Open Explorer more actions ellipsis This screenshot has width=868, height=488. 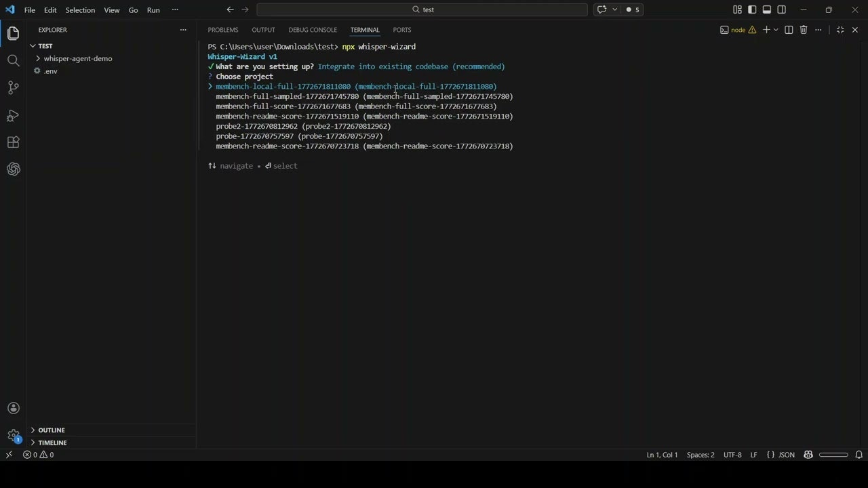coord(182,30)
